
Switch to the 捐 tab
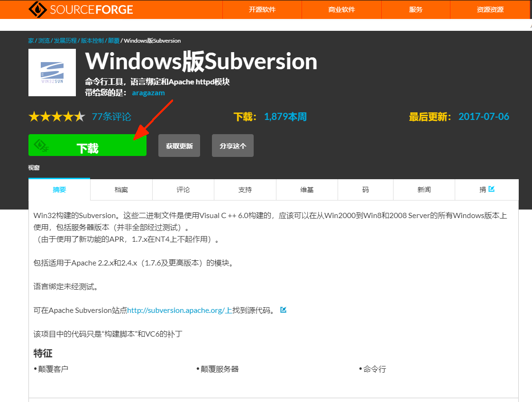coord(486,190)
